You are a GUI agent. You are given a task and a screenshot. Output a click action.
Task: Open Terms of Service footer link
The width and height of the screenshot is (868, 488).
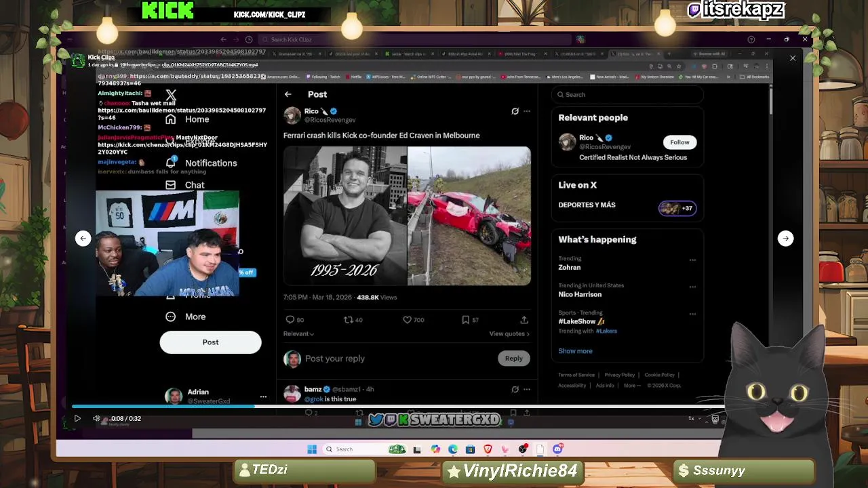pos(576,375)
